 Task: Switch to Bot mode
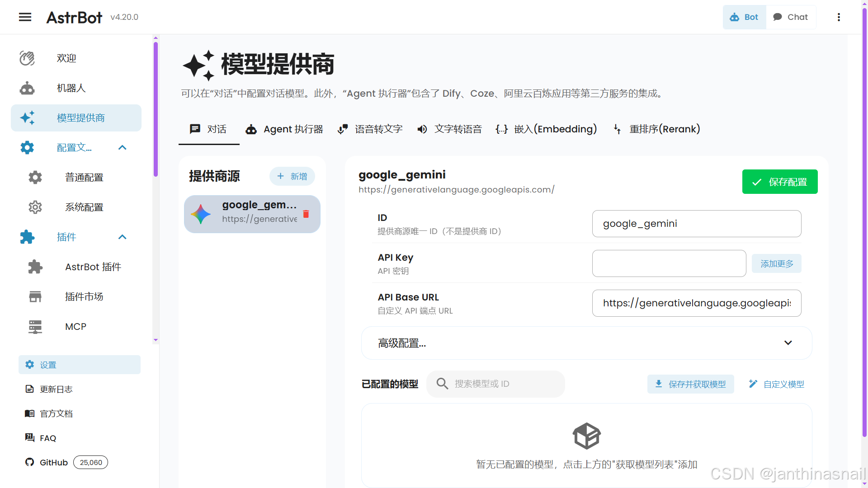[x=744, y=17]
